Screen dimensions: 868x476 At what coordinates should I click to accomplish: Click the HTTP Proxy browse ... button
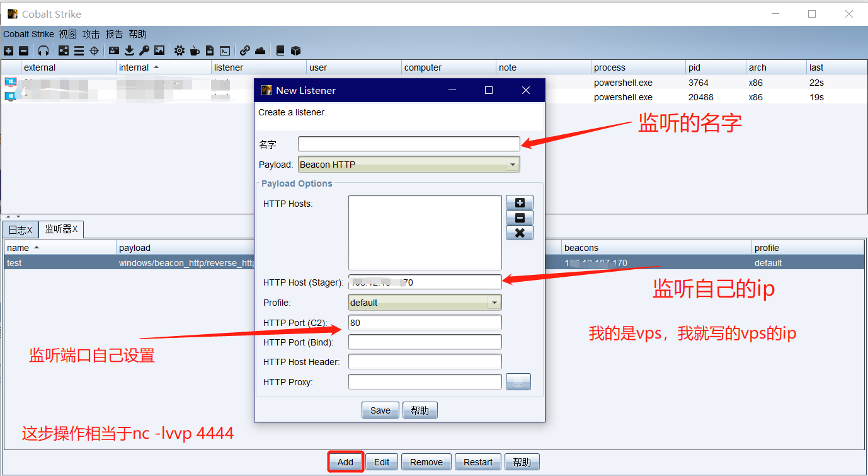point(518,382)
